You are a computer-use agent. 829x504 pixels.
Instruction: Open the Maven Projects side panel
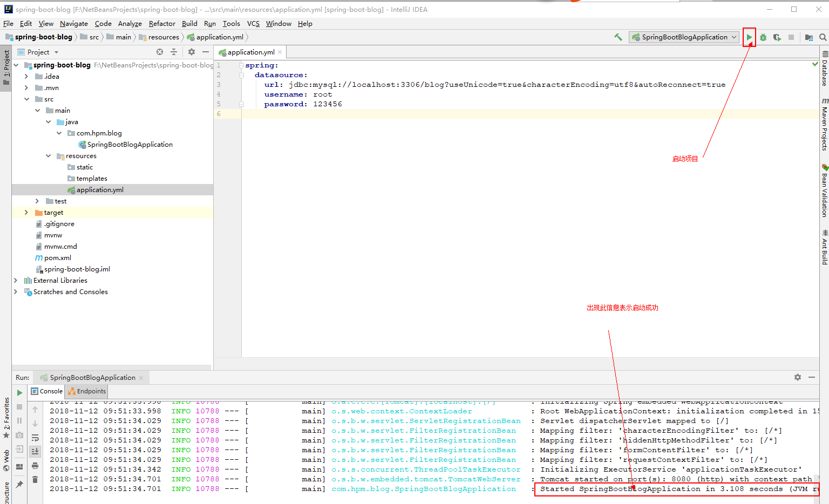(x=824, y=127)
